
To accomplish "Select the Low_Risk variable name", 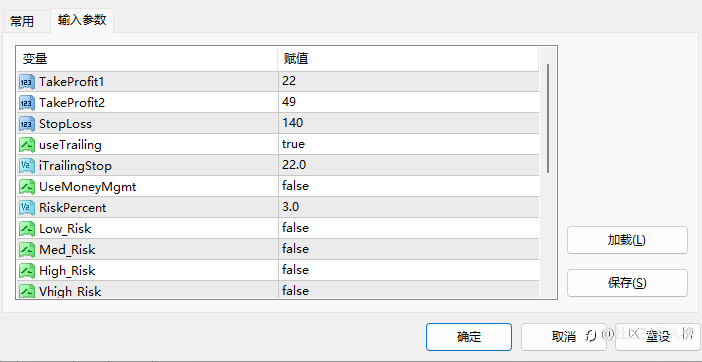I will (x=65, y=229).
